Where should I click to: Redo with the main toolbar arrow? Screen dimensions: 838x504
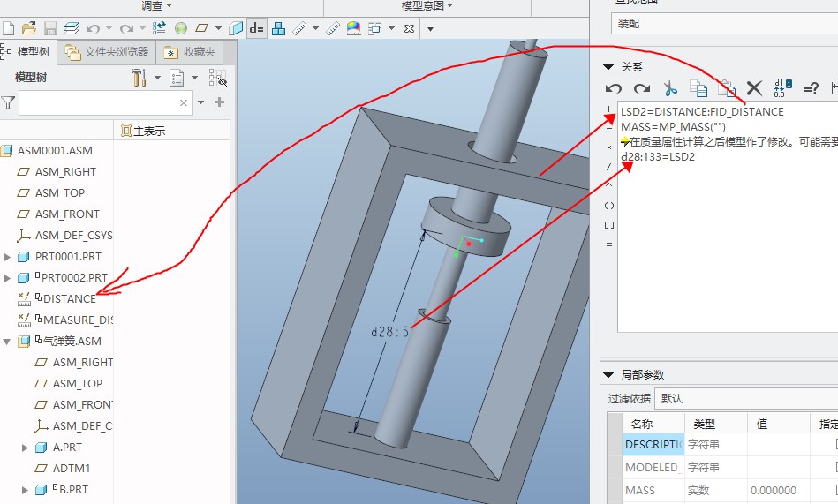[126, 27]
